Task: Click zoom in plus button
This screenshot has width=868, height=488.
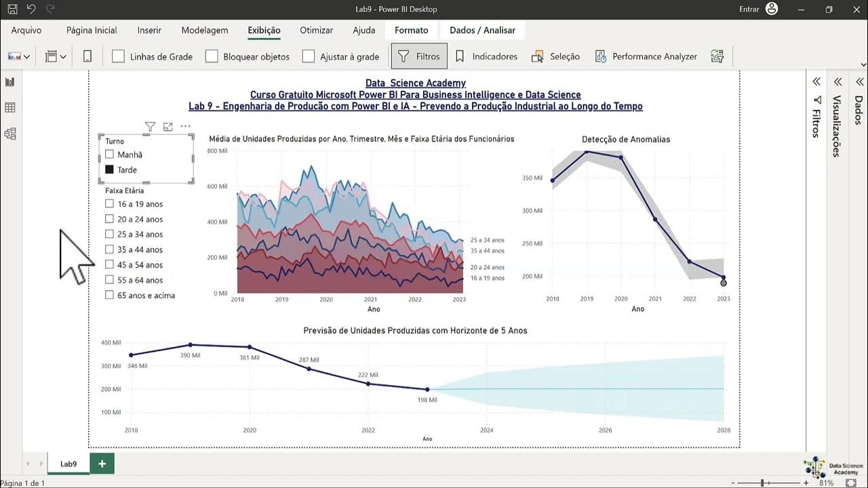Action: pyautogui.click(x=806, y=483)
